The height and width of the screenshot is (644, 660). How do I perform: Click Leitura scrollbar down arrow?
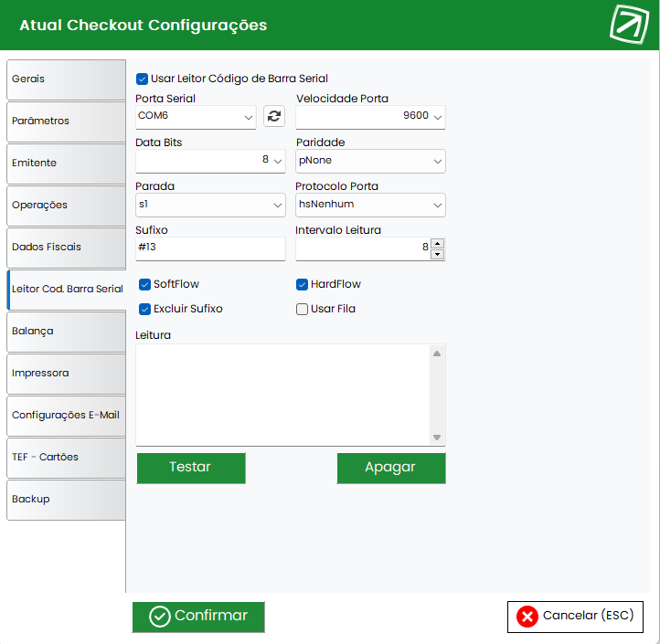[437, 438]
